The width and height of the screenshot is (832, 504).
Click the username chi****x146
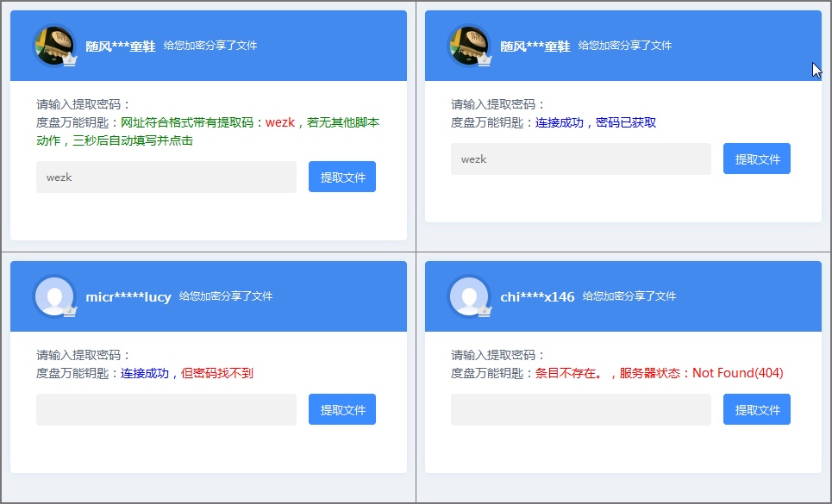(537, 296)
